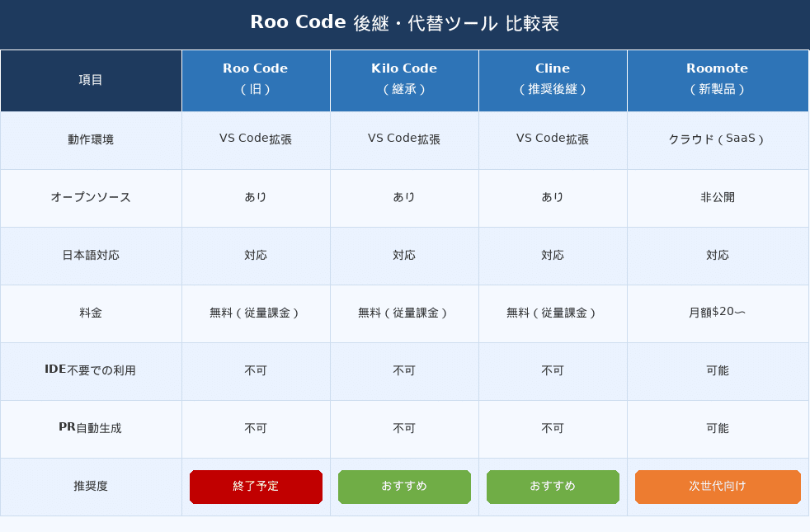The image size is (810, 532).
Task: Click 不可 for Kilo Code in IDE不要での利用 row
Action: [404, 370]
